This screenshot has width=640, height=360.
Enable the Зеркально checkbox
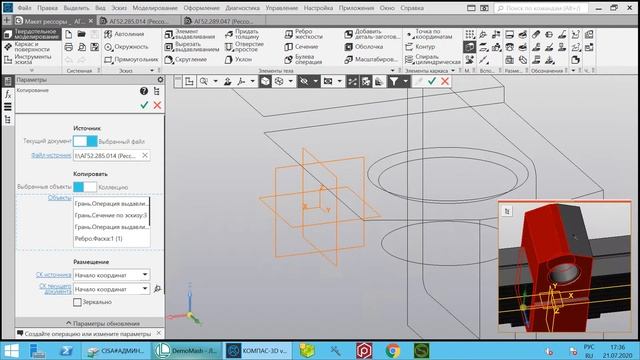[x=77, y=302]
